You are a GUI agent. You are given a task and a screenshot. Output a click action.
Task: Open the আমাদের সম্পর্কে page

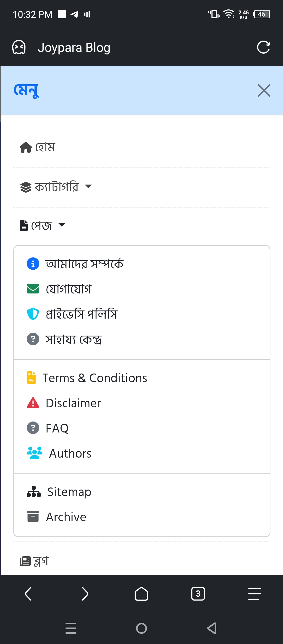(84, 264)
